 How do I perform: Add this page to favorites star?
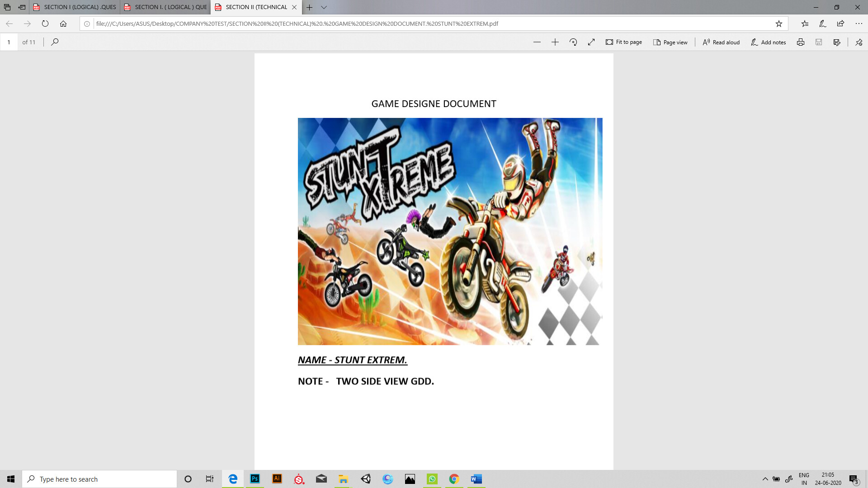(x=778, y=23)
